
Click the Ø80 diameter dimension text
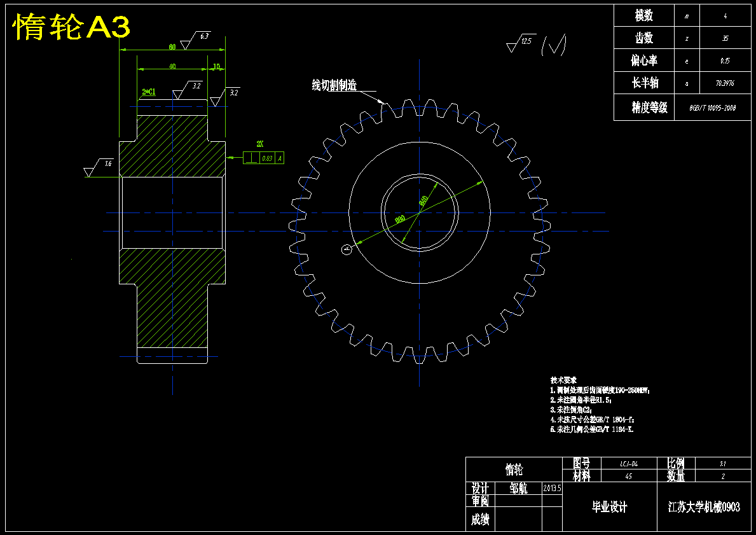400,220
